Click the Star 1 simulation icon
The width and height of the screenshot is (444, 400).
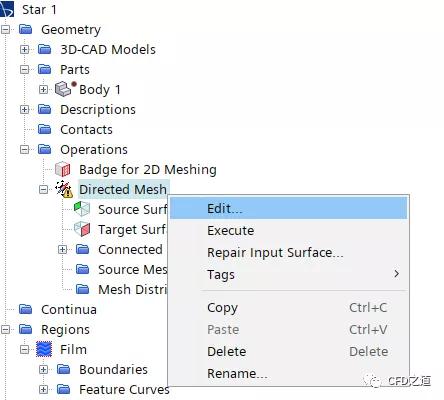tap(7, 9)
